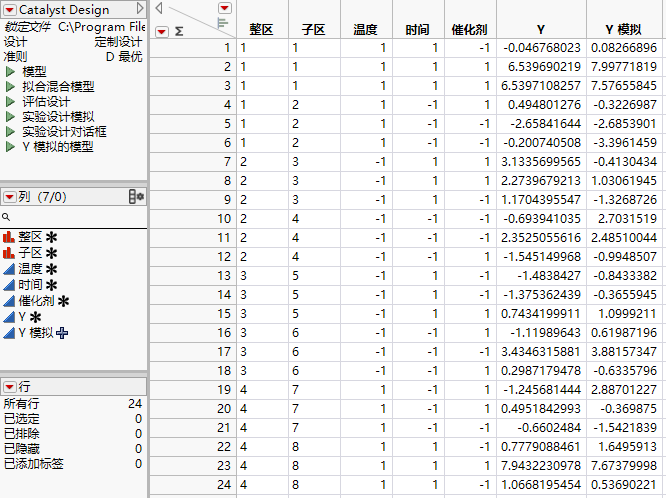Select the Y continuous column icon
This screenshot has height=498, width=666.
pyautogui.click(x=9, y=317)
